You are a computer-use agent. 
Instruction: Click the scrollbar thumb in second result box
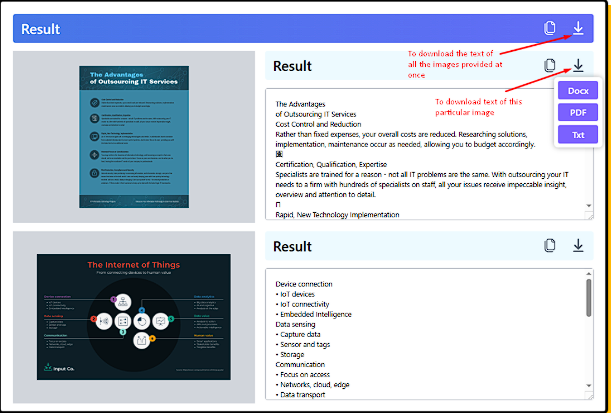[x=589, y=298]
